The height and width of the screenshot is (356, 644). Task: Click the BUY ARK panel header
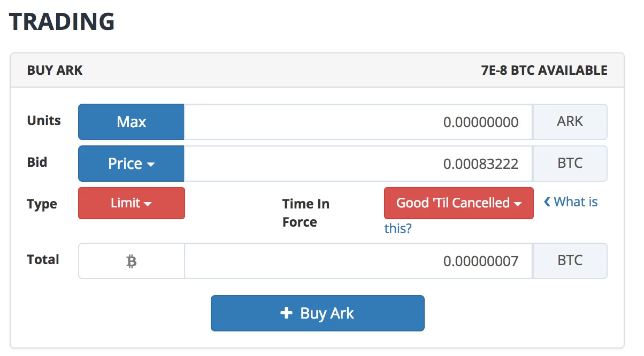54,70
